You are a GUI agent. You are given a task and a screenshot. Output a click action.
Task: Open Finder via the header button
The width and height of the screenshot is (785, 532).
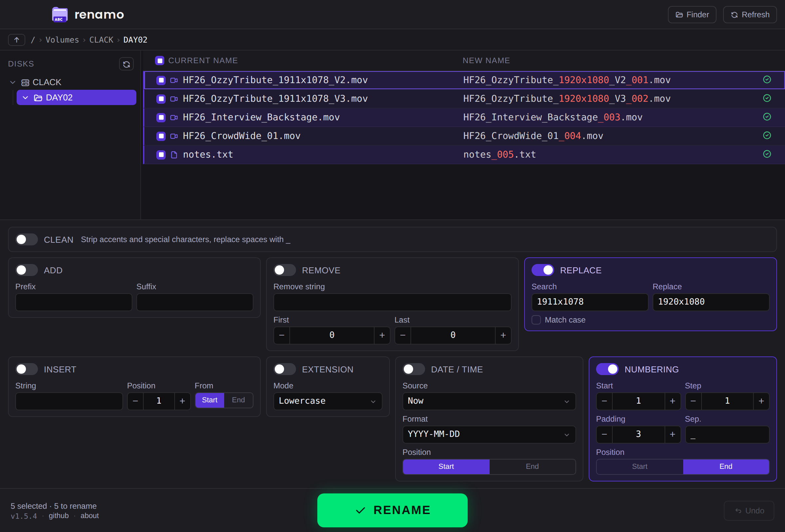coord(692,15)
